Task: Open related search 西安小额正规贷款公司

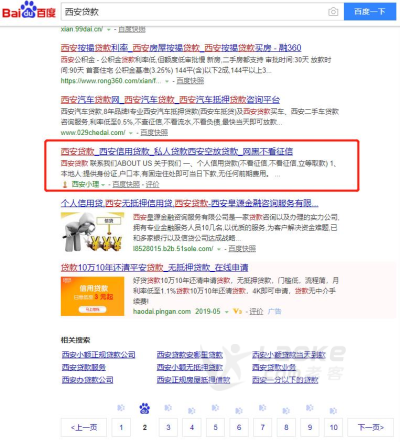Action: [98, 355]
